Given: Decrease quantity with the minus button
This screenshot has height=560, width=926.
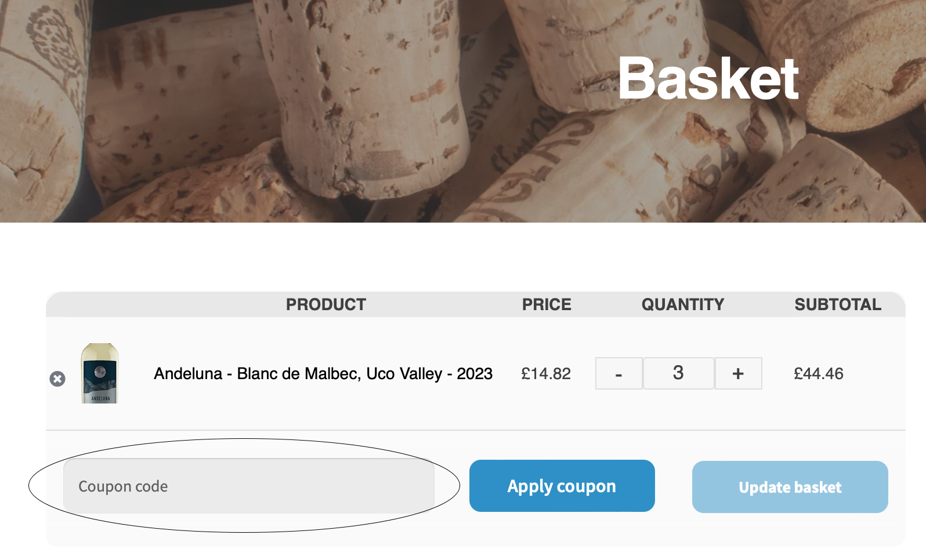Looking at the screenshot, I should pos(618,374).
